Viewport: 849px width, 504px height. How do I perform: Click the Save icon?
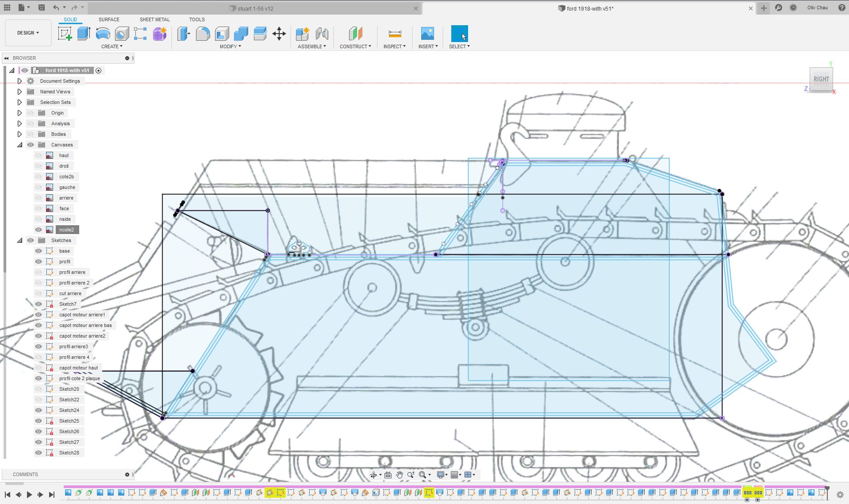tap(41, 8)
